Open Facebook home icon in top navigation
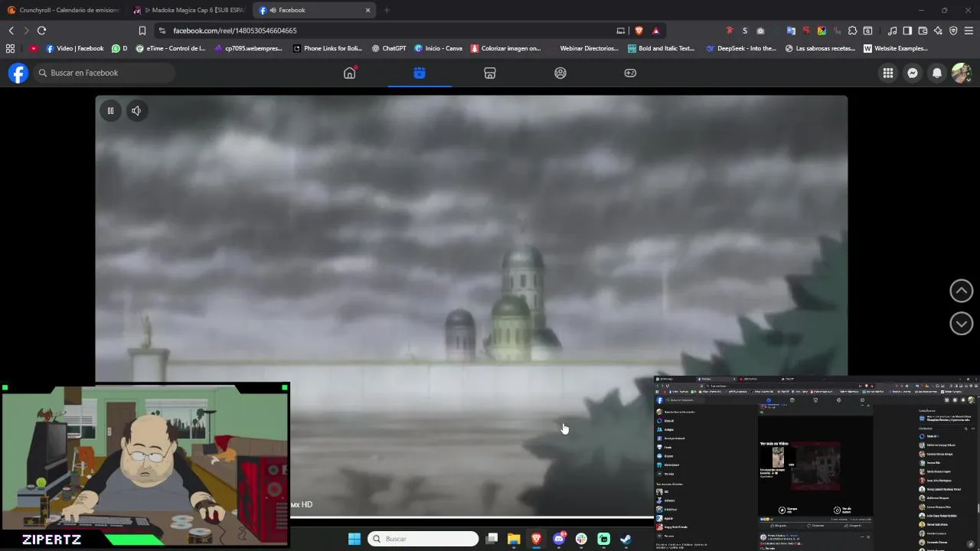 click(x=350, y=73)
